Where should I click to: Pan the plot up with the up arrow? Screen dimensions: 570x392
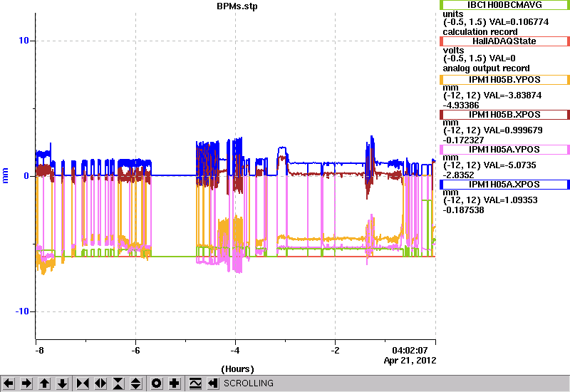pyautogui.click(x=45, y=383)
